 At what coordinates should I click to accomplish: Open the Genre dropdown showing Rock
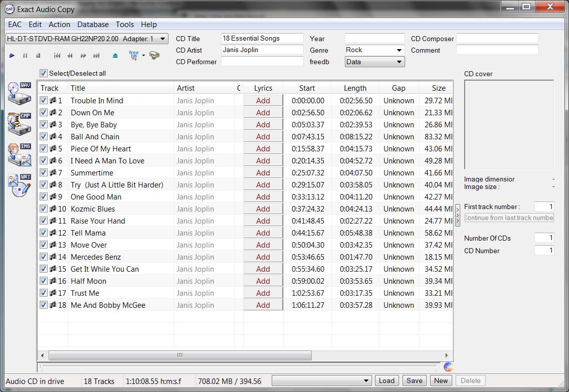(x=374, y=50)
